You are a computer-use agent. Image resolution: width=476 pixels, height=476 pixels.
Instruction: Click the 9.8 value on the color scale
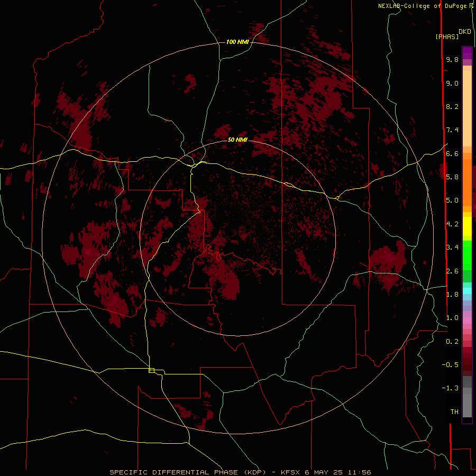coord(452,60)
